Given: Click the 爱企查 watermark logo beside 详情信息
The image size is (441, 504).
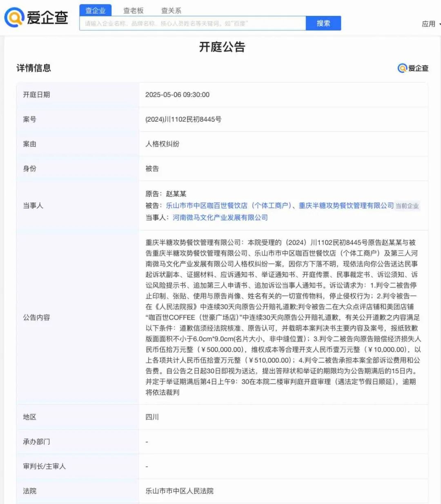Looking at the screenshot, I should click(412, 68).
